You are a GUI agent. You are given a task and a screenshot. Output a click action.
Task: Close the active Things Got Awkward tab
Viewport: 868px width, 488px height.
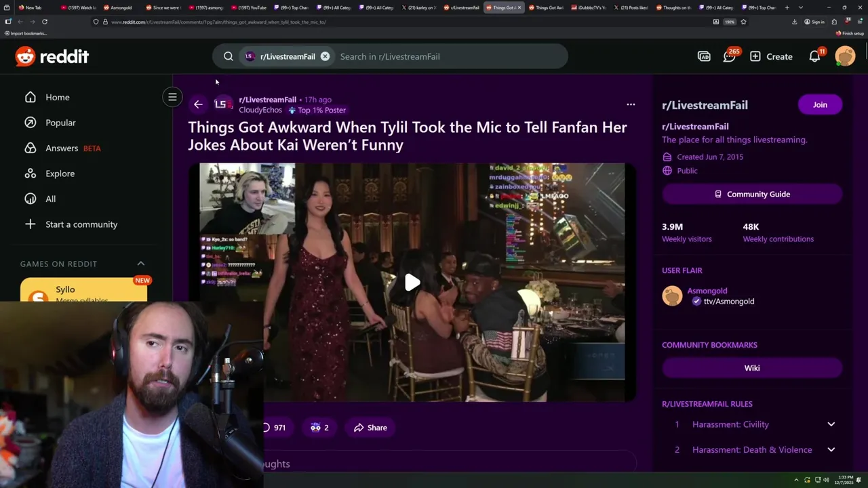[x=519, y=7]
